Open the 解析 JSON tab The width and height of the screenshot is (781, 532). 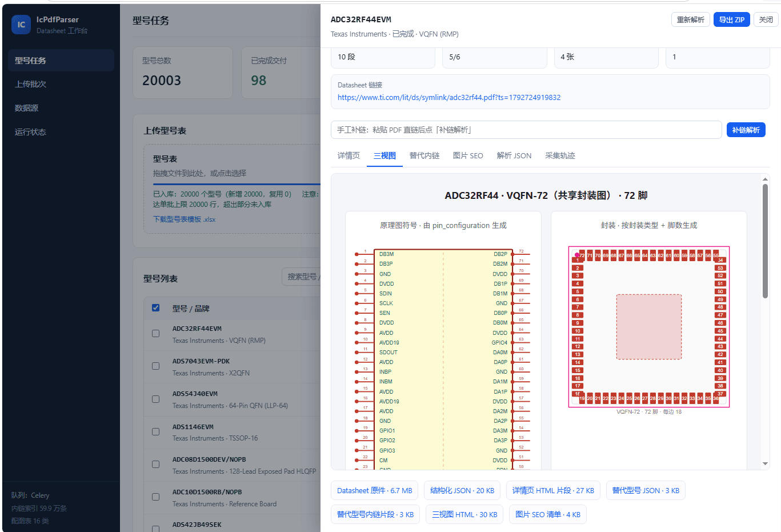coord(514,155)
